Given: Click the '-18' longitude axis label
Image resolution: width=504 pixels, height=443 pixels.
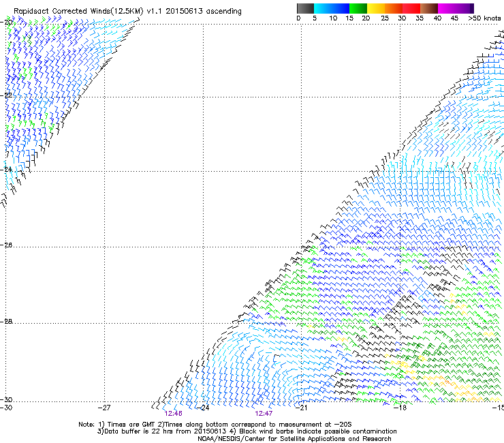Looking at the screenshot, I should (x=400, y=408).
